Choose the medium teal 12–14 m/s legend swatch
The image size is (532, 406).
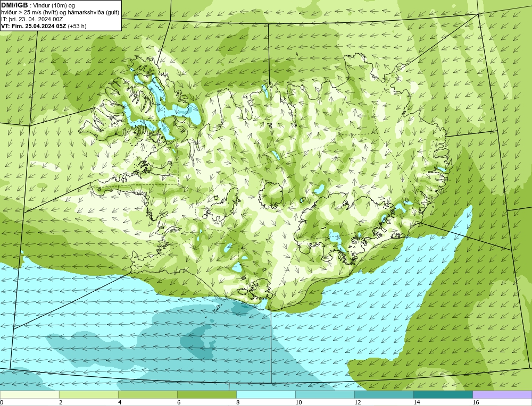point(384,394)
